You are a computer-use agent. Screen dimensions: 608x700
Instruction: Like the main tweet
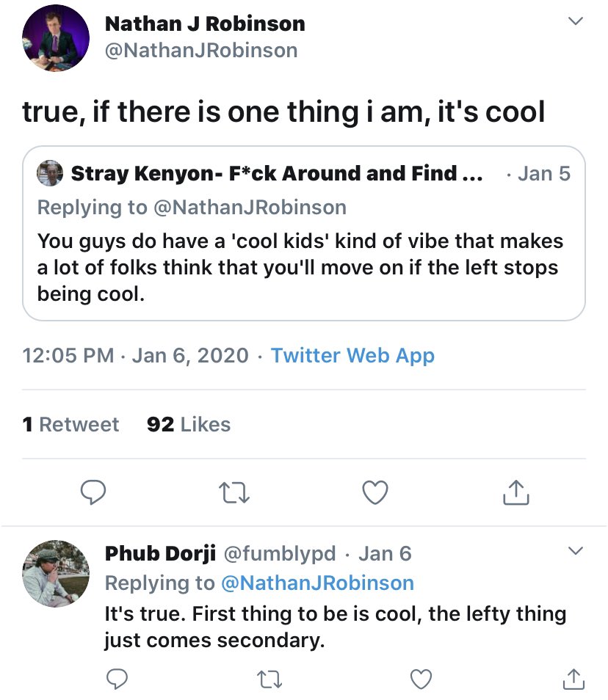(x=375, y=493)
